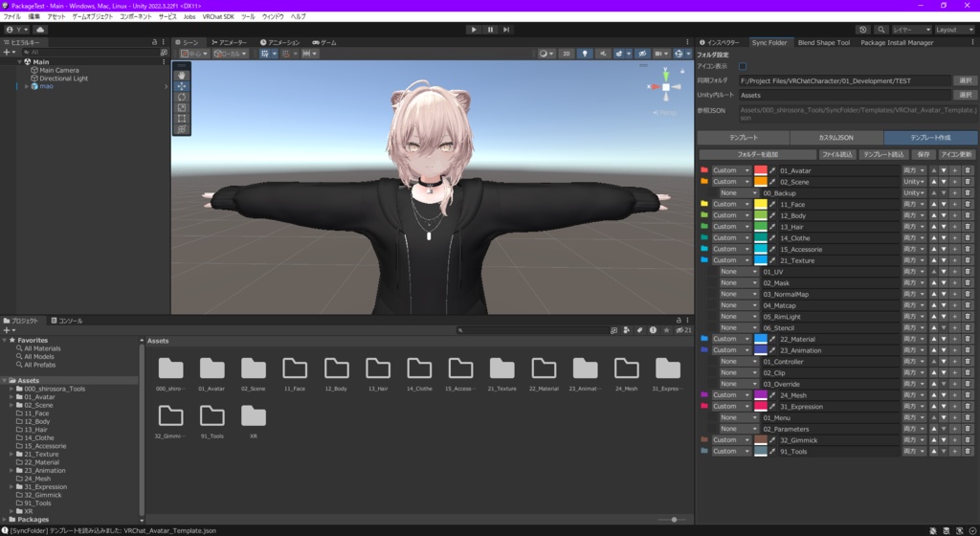
Task: Select the Move tool in Scene view
Action: point(181,86)
